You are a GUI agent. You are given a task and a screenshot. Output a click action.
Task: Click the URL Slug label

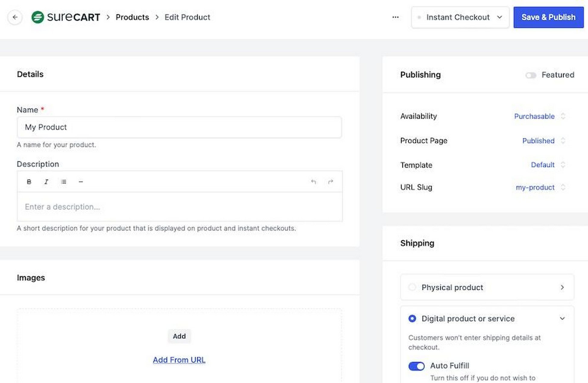[x=416, y=187]
